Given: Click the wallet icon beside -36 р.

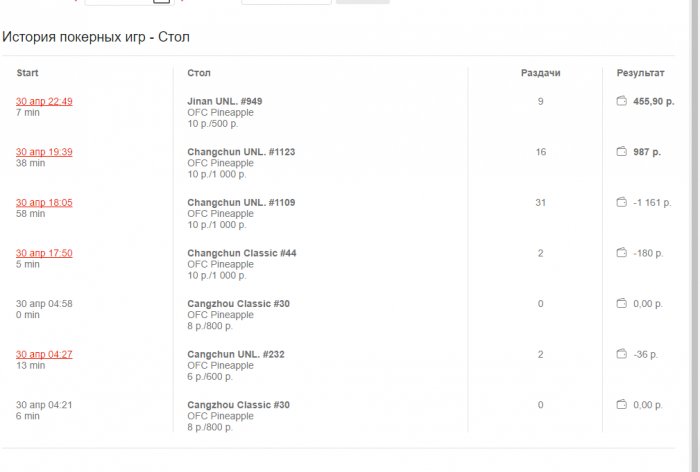Looking at the screenshot, I should click(x=621, y=354).
